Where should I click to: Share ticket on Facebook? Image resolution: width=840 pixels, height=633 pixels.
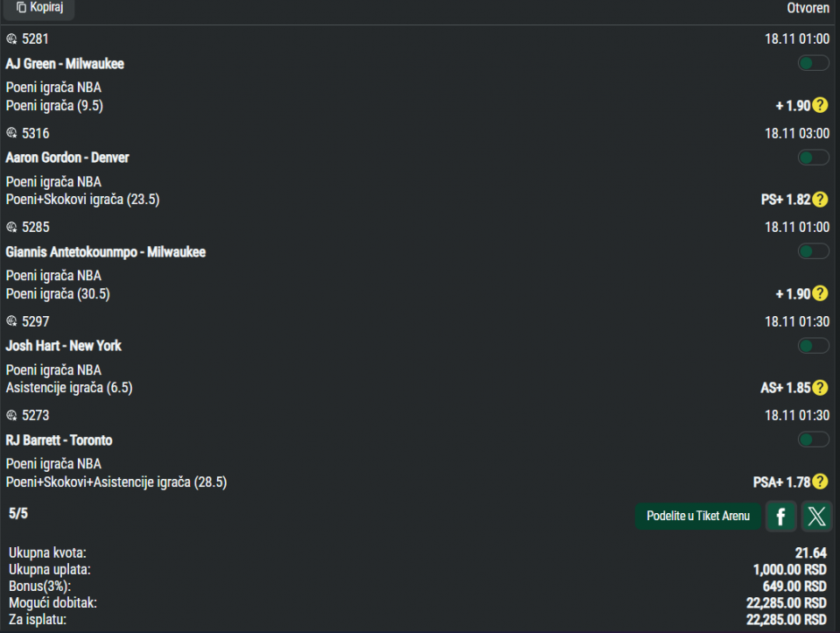780,517
